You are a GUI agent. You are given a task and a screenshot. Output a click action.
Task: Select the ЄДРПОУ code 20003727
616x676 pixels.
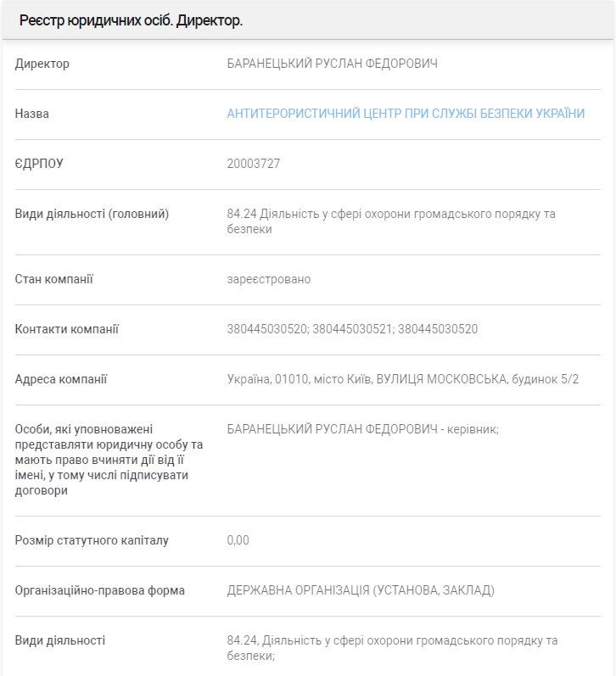[253, 164]
